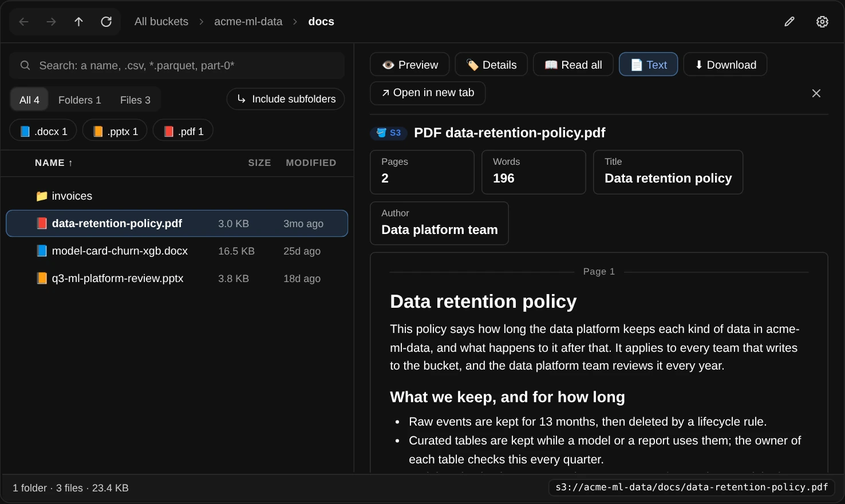
Task: Select data-retention-policy.pdf row name
Action: pyautogui.click(x=117, y=224)
